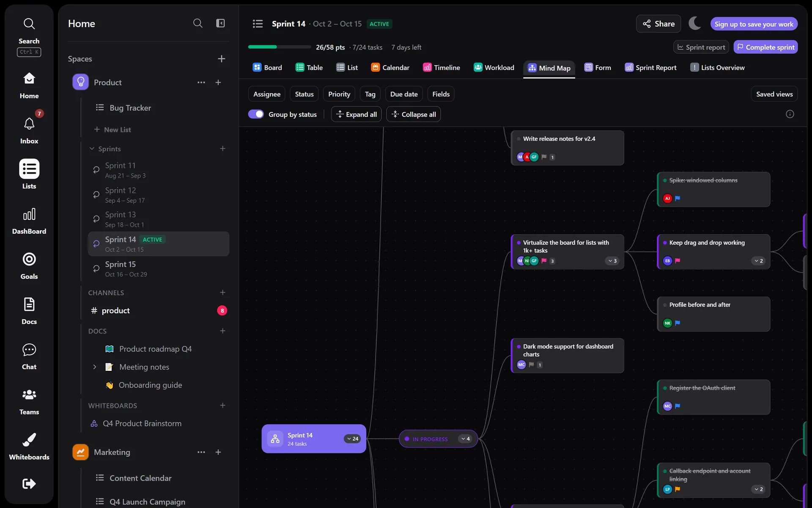Click the info icon in the mind map toolbar
Screen dimensions: 812x508
(x=790, y=114)
